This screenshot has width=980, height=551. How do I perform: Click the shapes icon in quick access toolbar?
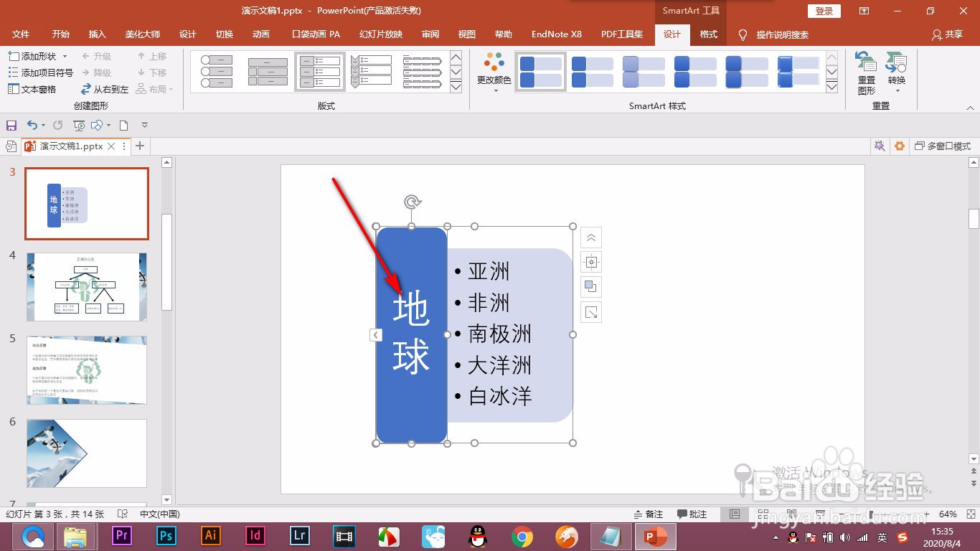point(97,125)
